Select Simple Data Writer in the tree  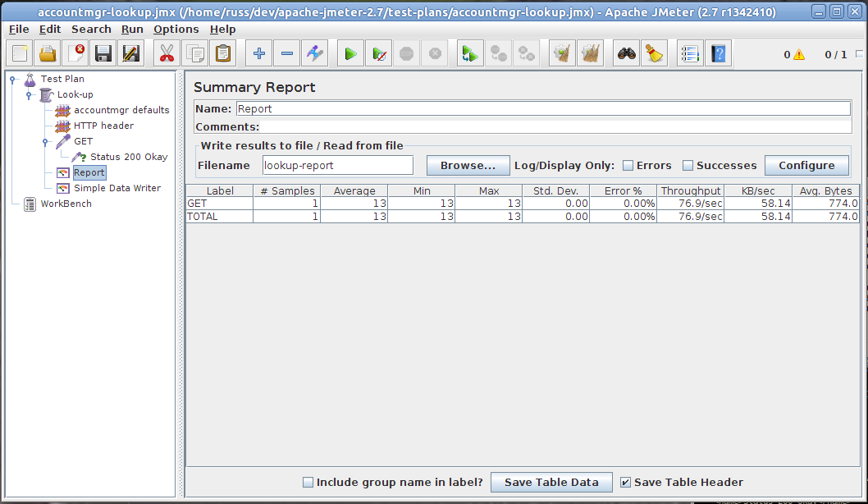[x=117, y=188]
